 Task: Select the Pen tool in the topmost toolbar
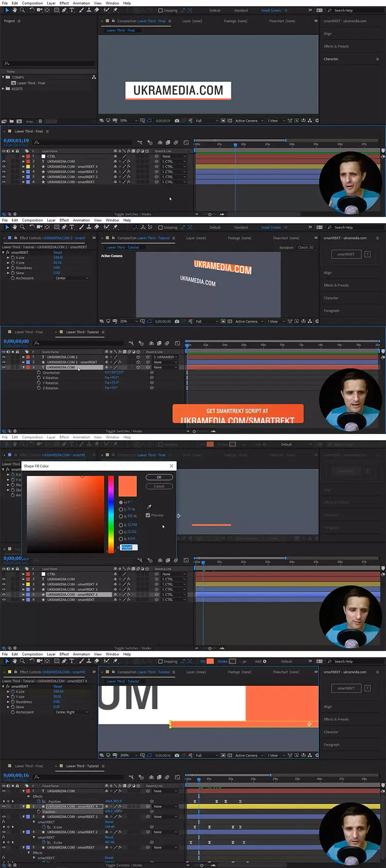click(x=64, y=10)
